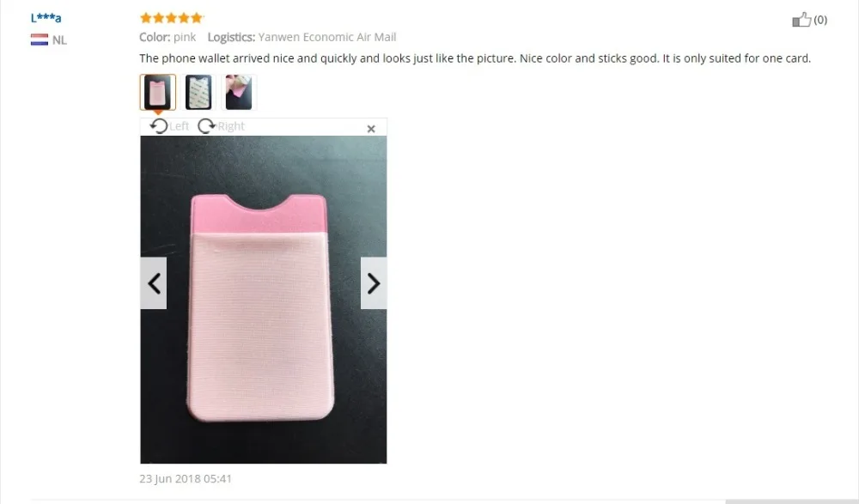Viewport: 859px width, 504px height.
Task: Click the Netherlands flag icon
Action: 40,39
